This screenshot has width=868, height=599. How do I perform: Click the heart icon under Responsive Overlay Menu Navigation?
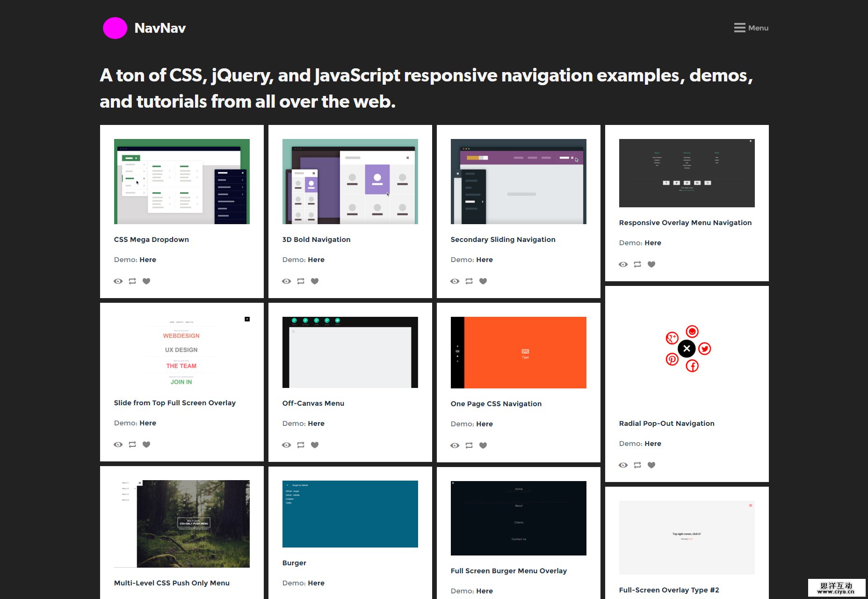pyautogui.click(x=651, y=264)
